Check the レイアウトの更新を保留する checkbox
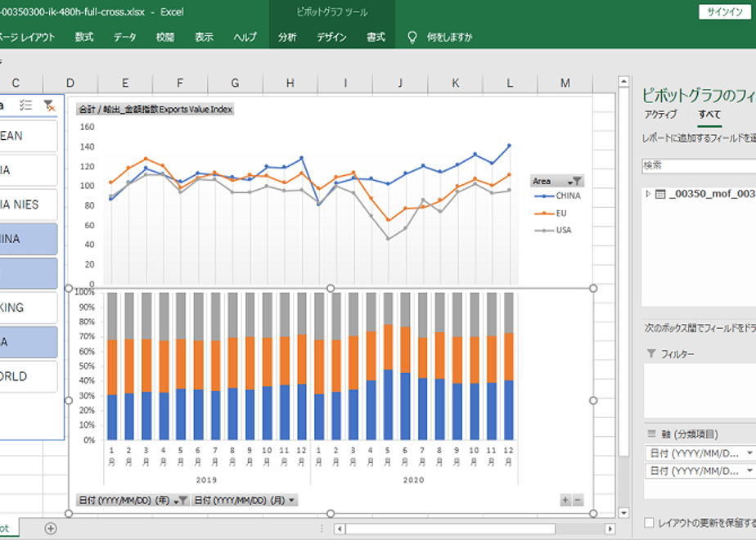Viewport: 756px width, 540px height. [649, 523]
